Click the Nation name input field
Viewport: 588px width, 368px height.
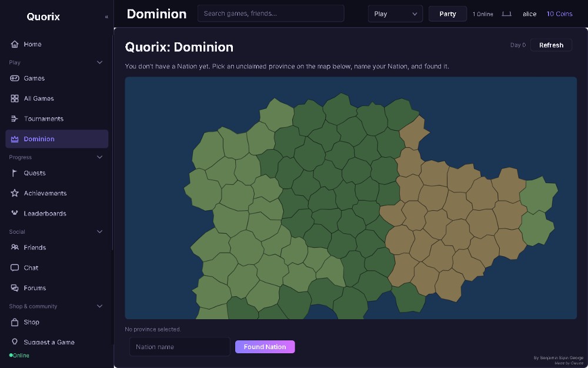[179, 347]
